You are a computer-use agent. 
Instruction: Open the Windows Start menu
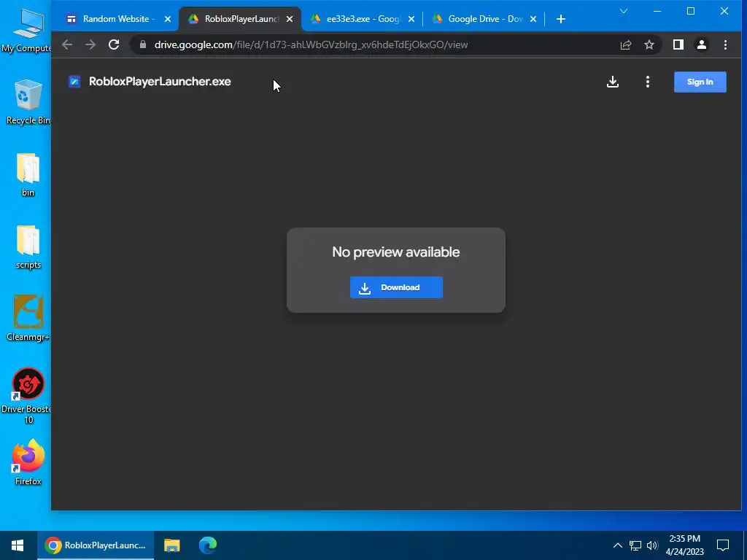tap(18, 545)
